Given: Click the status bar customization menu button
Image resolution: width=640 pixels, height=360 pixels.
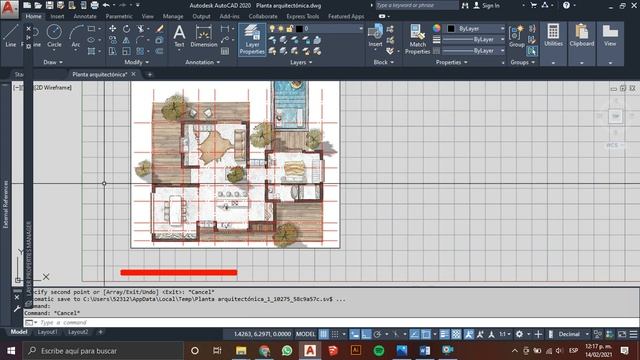Looking at the screenshot, I should 633,334.
